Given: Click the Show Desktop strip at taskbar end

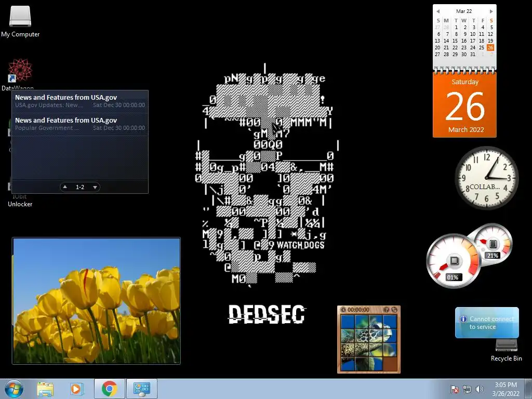Looking at the screenshot, I should pyautogui.click(x=528, y=389).
